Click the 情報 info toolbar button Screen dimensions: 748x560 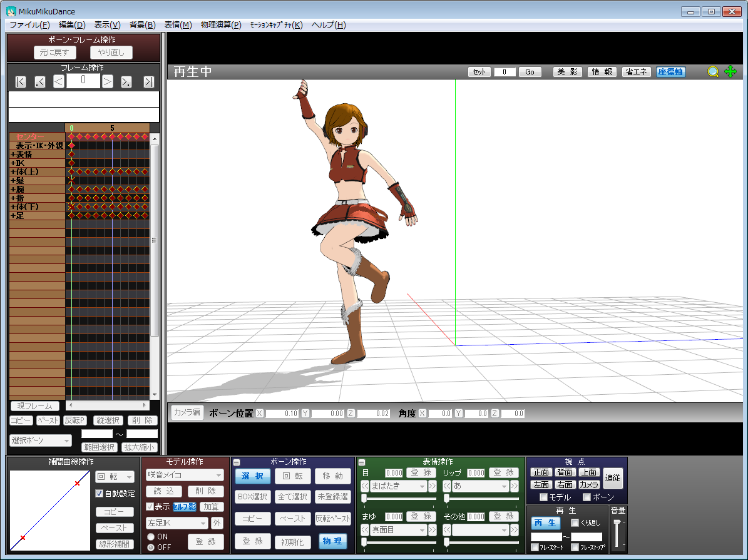[x=601, y=71]
